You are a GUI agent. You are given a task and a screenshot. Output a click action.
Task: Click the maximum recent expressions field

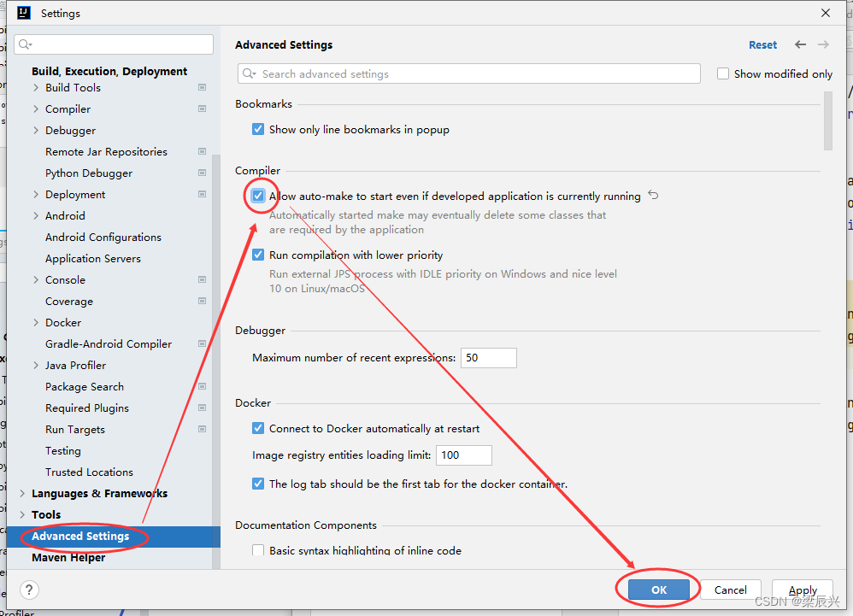[x=489, y=358]
